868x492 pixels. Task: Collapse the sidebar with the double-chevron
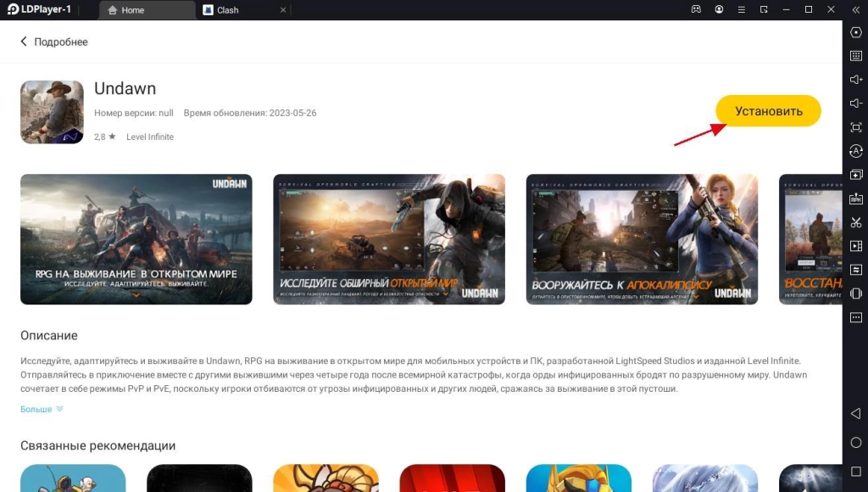tap(856, 8)
